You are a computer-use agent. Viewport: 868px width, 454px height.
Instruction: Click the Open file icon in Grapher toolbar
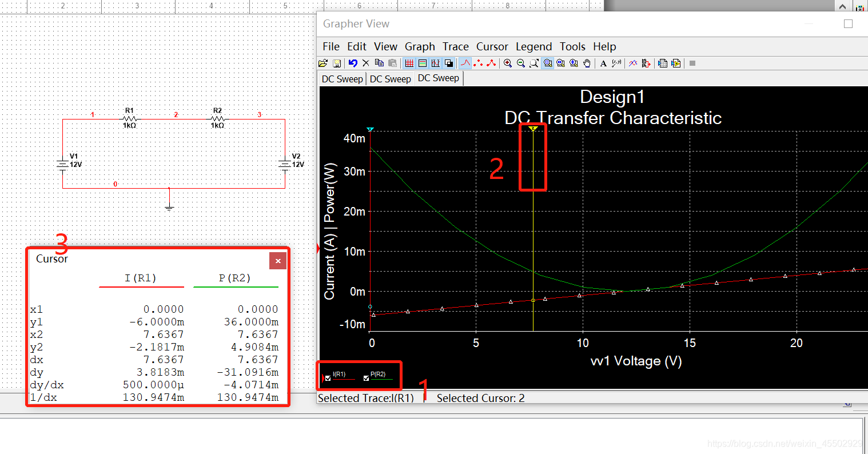click(323, 63)
